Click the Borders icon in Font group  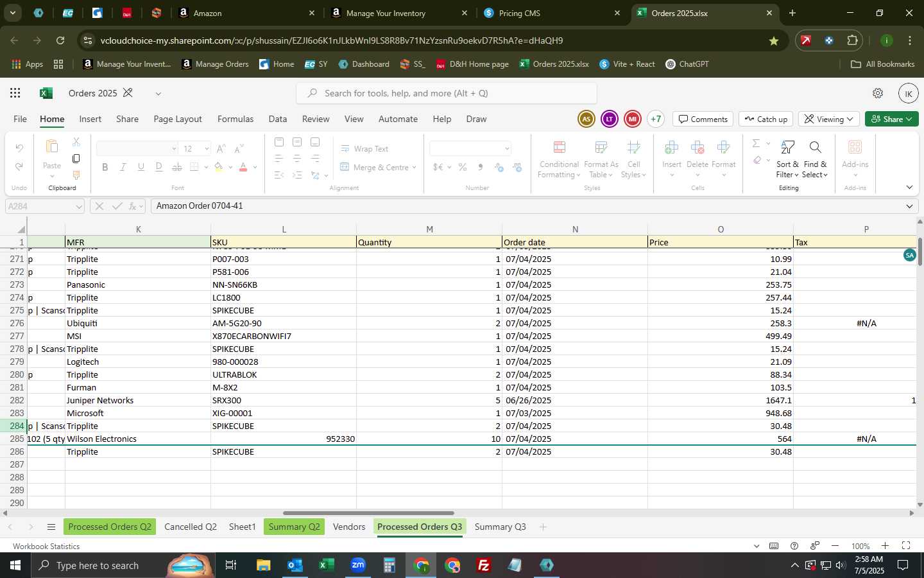click(x=195, y=167)
